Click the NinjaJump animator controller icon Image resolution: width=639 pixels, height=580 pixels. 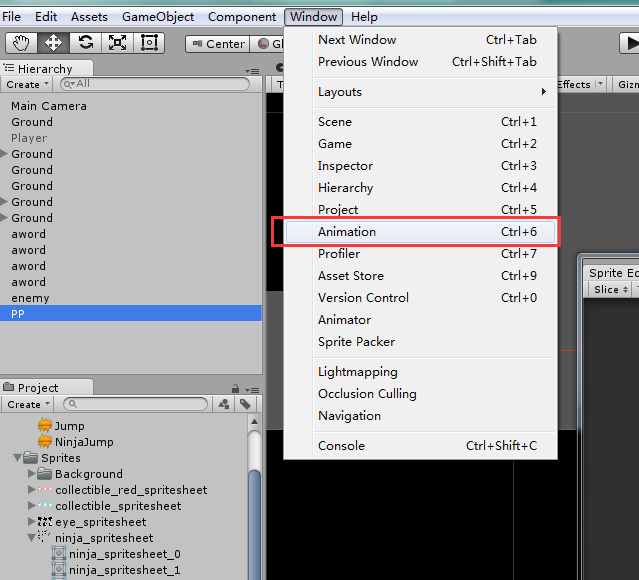[x=44, y=442]
